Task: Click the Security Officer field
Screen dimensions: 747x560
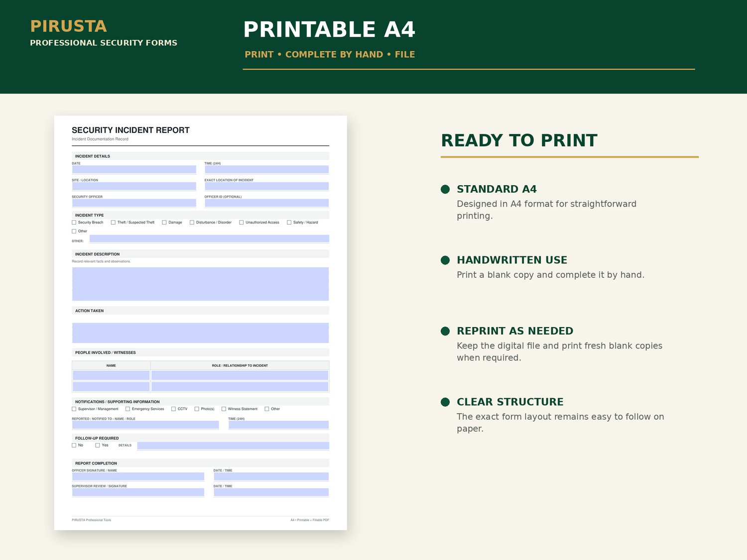Action: (x=134, y=203)
